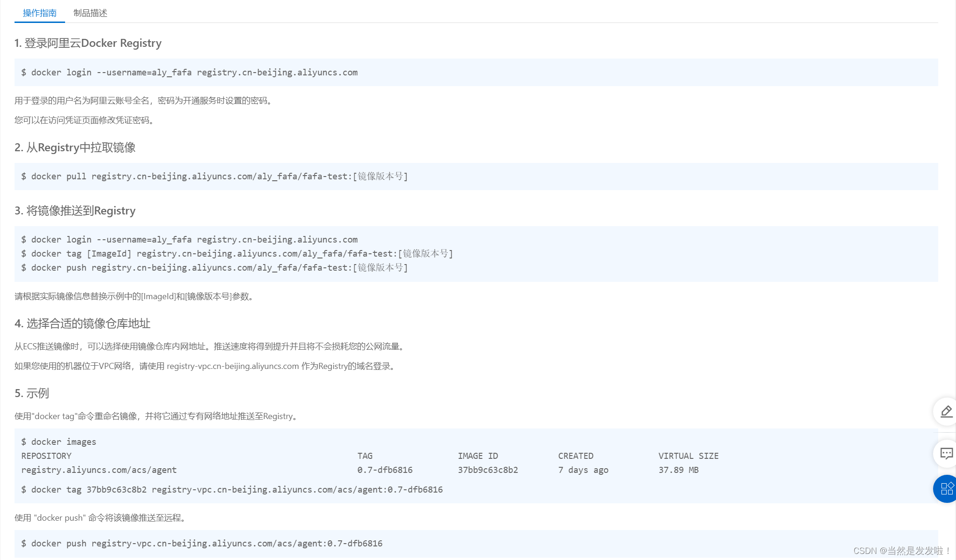Image resolution: width=956 pixels, height=560 pixels.
Task: Click the registry-vpc.cn-beijing.aliyuncs.com domain text
Action: click(233, 366)
